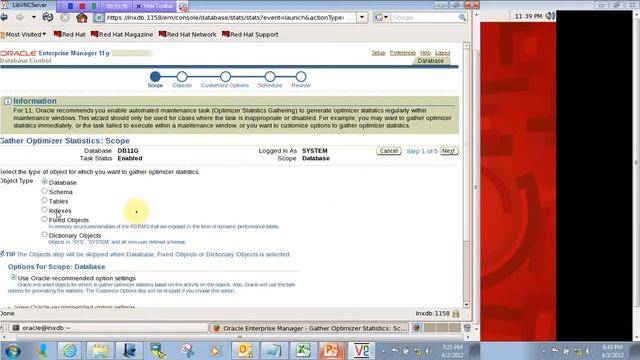640x360 pixels.
Task: Open the back/forward history dropdown arrow
Action: coord(34,18)
